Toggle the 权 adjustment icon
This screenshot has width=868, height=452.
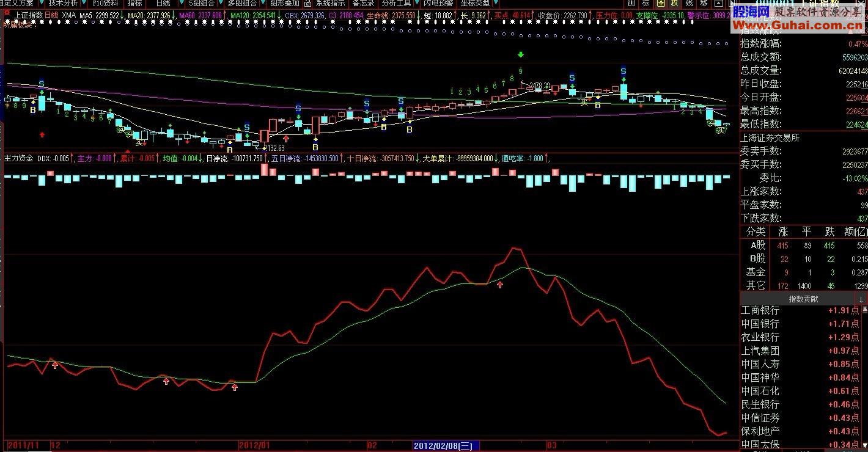point(675,3)
